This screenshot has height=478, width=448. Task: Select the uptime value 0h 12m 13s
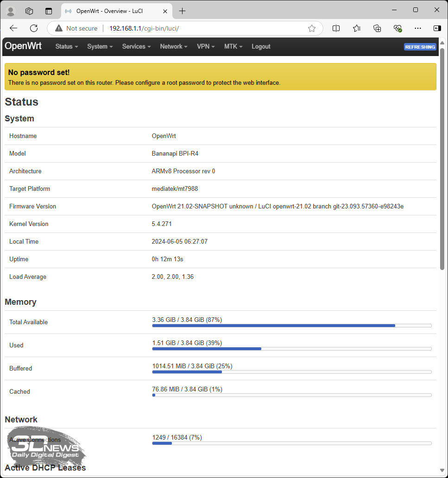click(x=167, y=259)
